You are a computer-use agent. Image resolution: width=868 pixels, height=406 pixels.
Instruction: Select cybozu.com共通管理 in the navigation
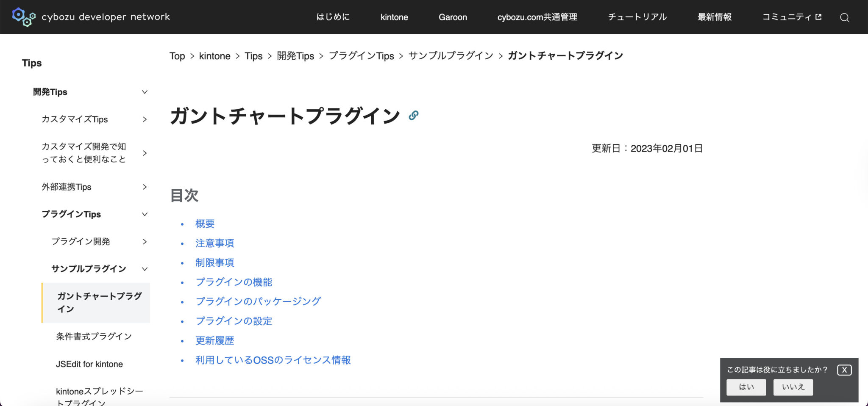tap(537, 17)
